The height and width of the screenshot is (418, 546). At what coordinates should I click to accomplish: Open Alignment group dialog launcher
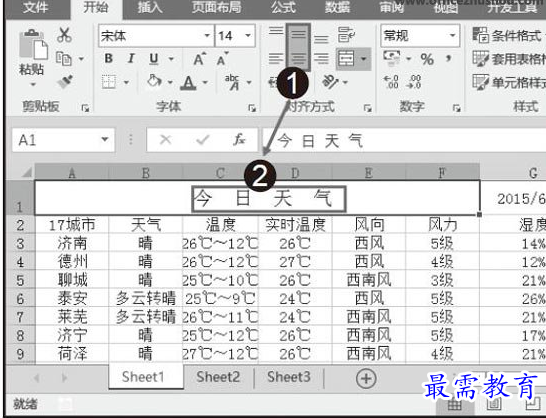[x=367, y=108]
